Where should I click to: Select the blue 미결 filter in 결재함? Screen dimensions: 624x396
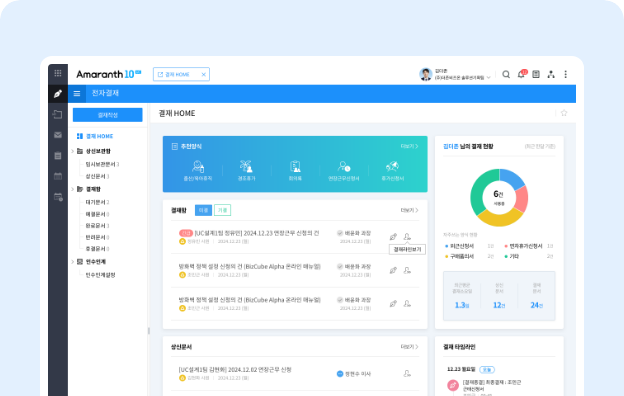point(203,210)
